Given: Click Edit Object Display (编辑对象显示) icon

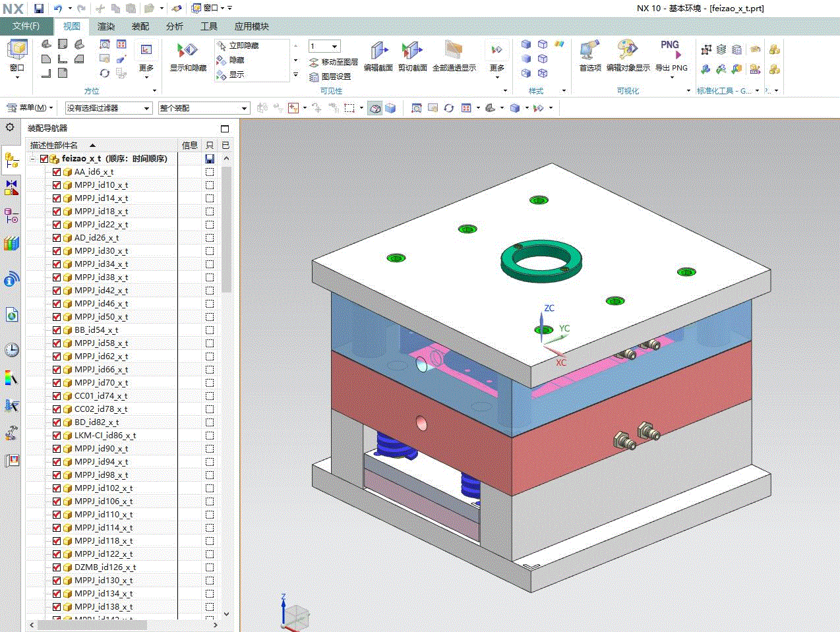Looking at the screenshot, I should (627, 51).
